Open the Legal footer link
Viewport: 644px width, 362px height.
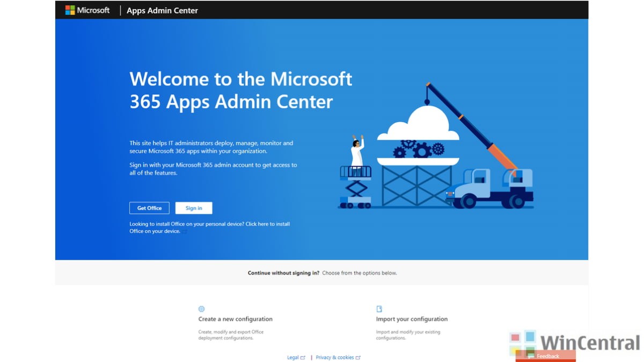293,358
